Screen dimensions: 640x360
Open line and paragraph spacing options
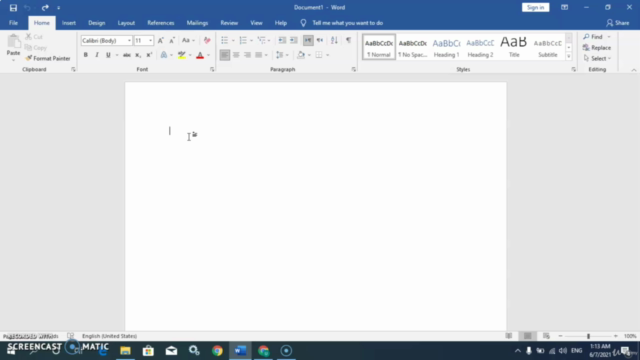pyautogui.click(x=279, y=55)
